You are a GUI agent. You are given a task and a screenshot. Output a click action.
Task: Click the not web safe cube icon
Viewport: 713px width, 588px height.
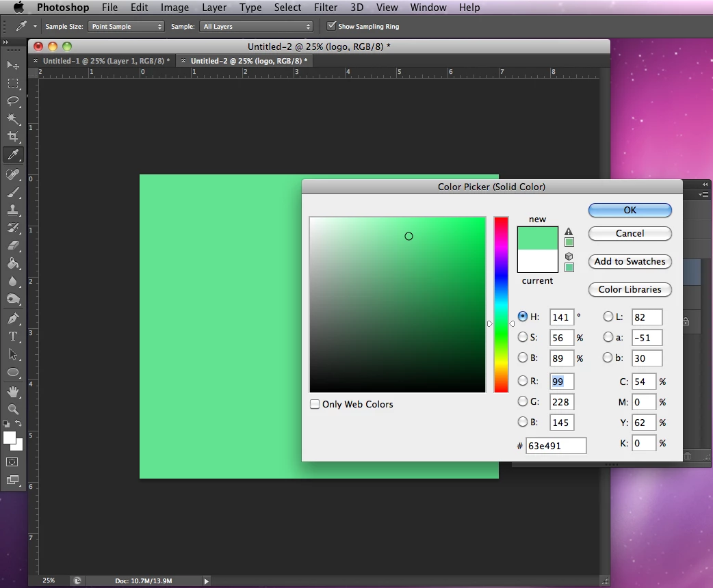click(x=569, y=256)
